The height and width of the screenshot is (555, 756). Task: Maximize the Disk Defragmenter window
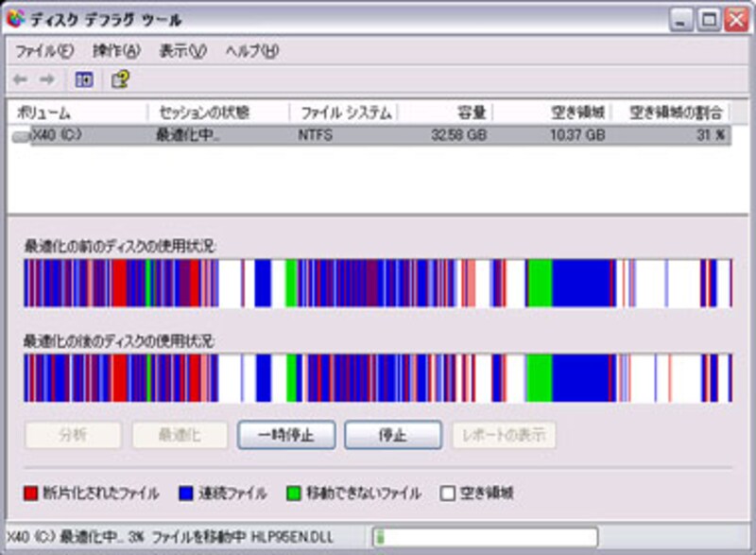click(x=710, y=20)
